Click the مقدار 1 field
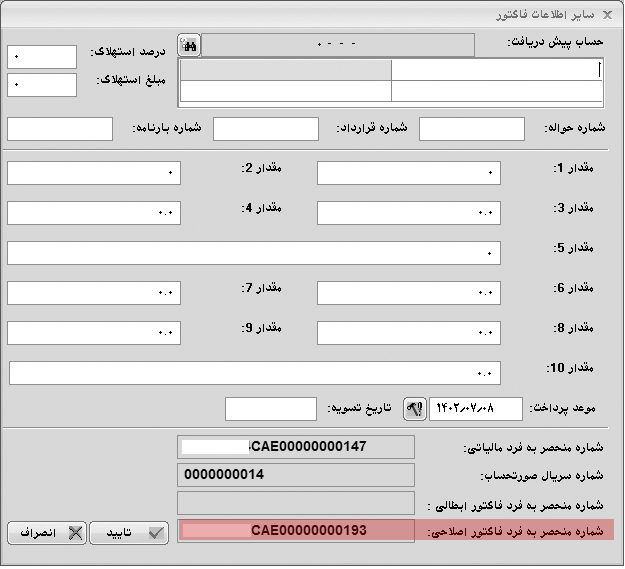625x569 pixels. 408,173
